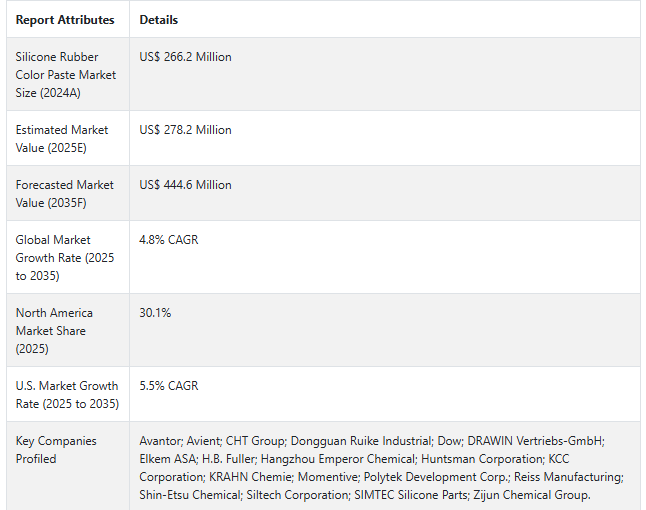This screenshot has height=510, width=646.
Task: Click the Huntsman Corporation company name
Action: click(467, 459)
